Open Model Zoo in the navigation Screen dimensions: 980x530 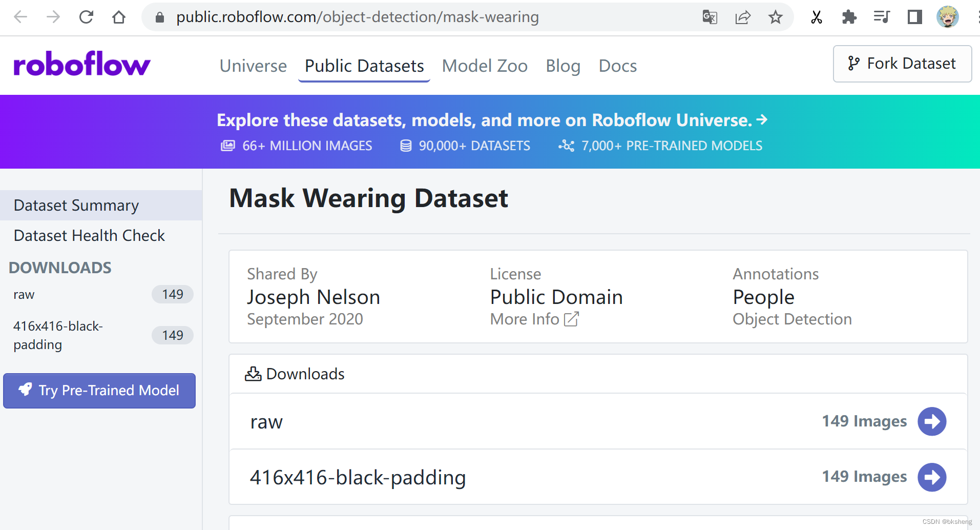point(485,66)
